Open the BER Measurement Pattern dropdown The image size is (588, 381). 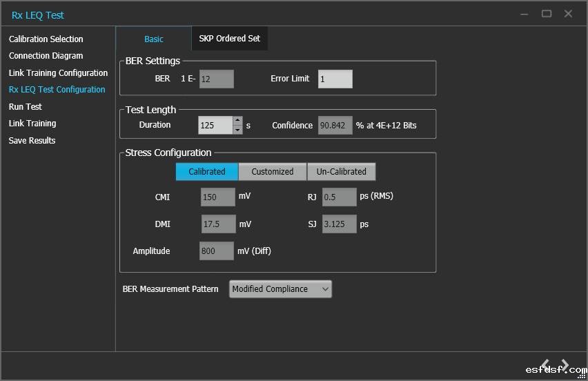(280, 289)
